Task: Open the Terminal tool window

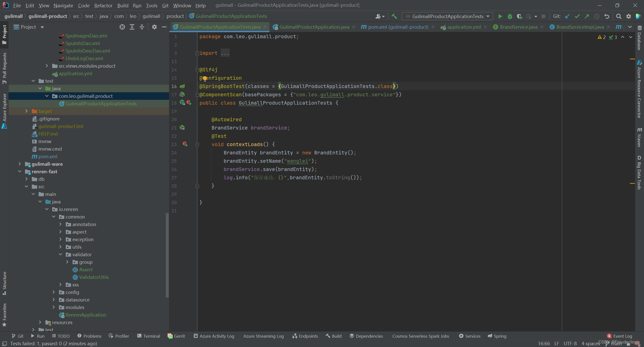Action: tap(149, 336)
